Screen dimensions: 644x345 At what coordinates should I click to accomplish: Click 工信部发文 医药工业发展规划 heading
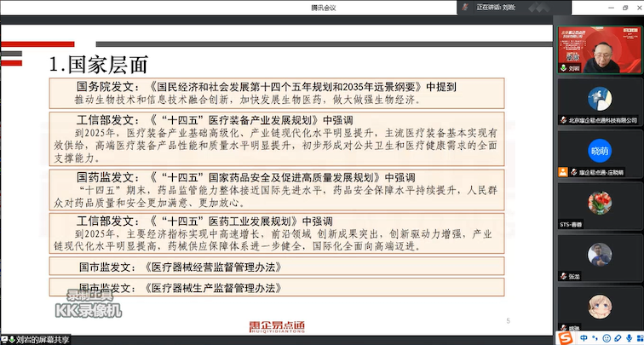[x=204, y=221]
